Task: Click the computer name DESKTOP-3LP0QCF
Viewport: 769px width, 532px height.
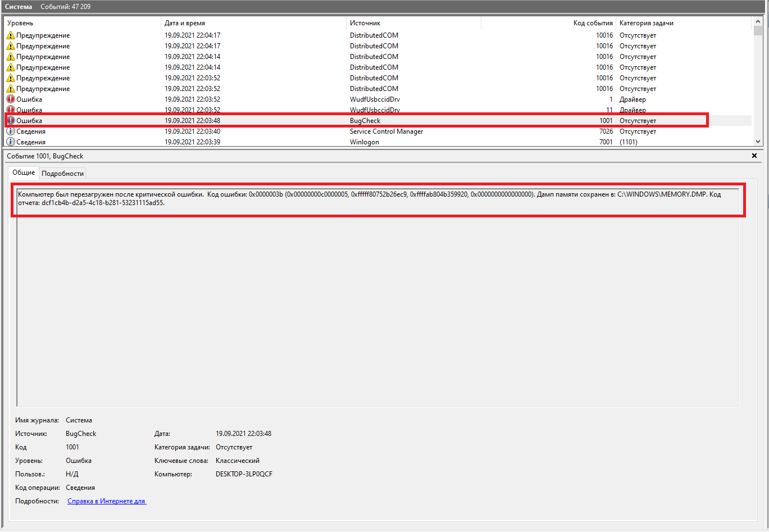Action: click(x=244, y=474)
